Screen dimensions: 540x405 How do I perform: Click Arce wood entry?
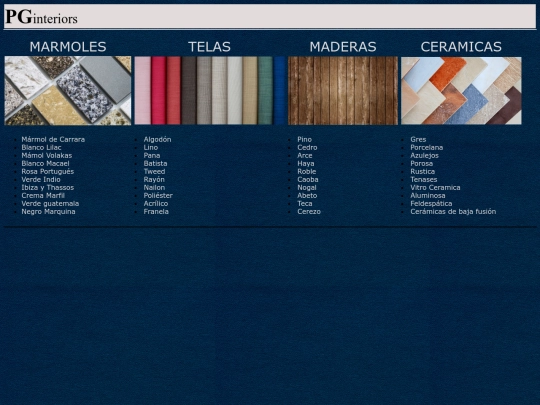click(305, 155)
